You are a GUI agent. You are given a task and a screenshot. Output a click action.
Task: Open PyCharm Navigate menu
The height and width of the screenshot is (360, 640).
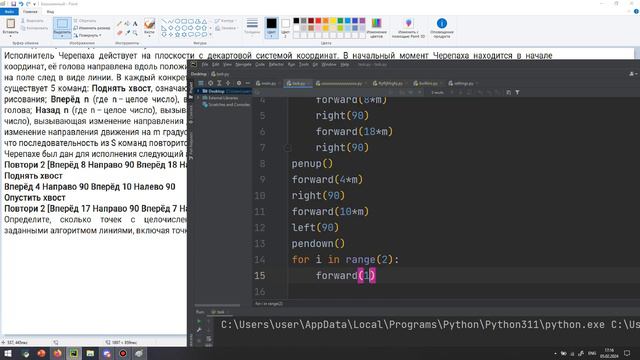coord(243,64)
